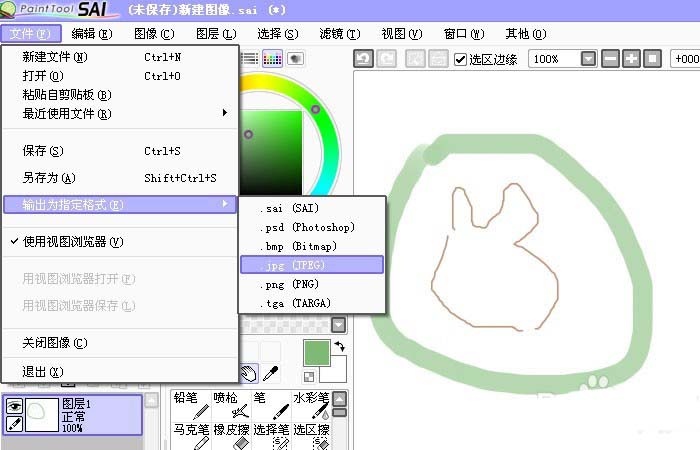700x450 pixels.
Task: Pick the eyedropper color picker tool
Action: point(271,373)
